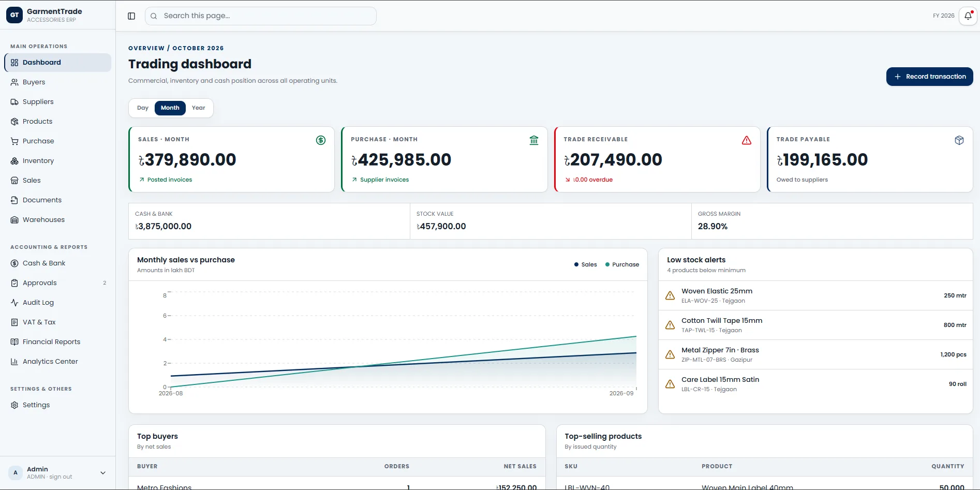
Task: Click the Audit Log activity icon
Action: click(x=14, y=303)
